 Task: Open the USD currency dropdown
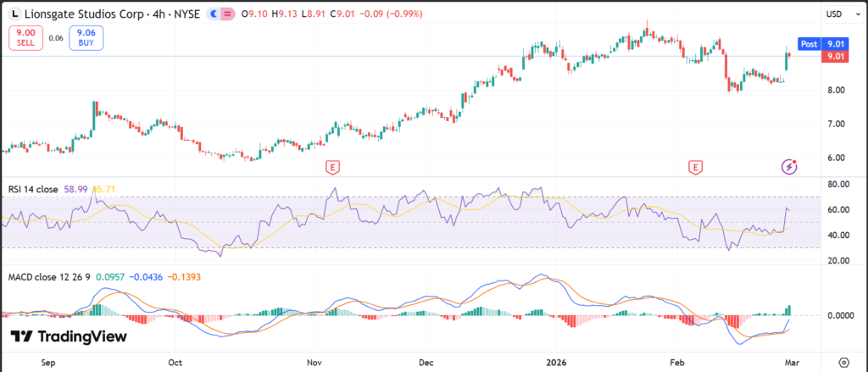pos(833,14)
